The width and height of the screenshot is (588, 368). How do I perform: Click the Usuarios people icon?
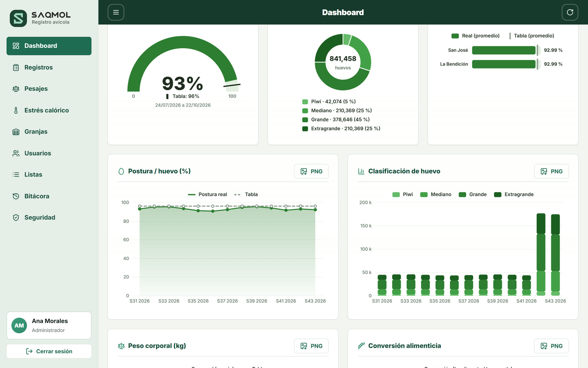click(x=16, y=153)
